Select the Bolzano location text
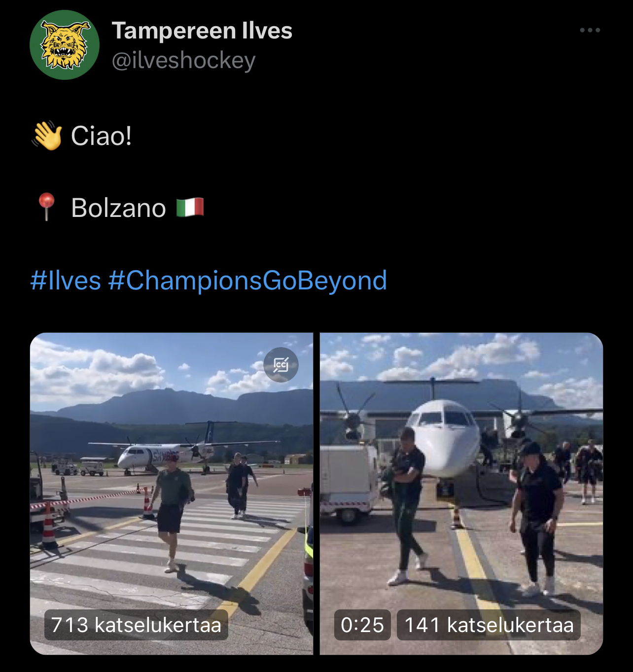Screen dimensions: 633x672 click(118, 208)
